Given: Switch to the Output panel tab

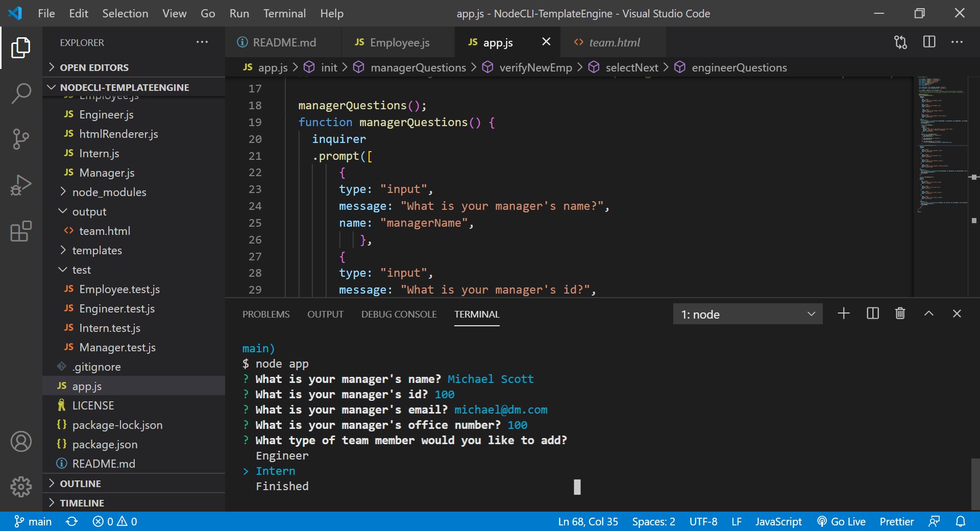Looking at the screenshot, I should click(325, 314).
